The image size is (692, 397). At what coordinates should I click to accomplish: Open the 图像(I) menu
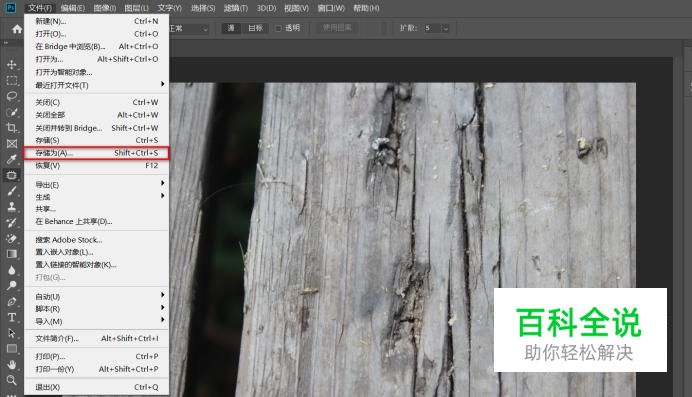[105, 8]
